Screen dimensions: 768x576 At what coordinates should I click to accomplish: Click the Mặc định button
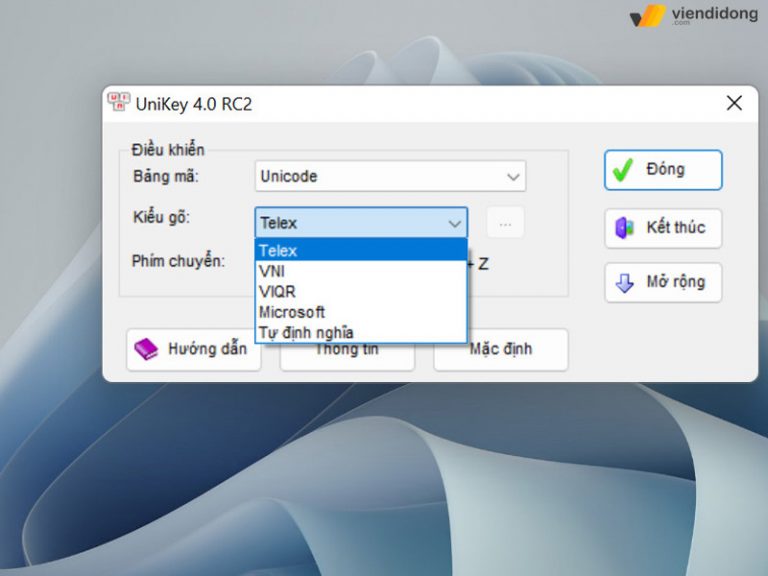pos(501,349)
